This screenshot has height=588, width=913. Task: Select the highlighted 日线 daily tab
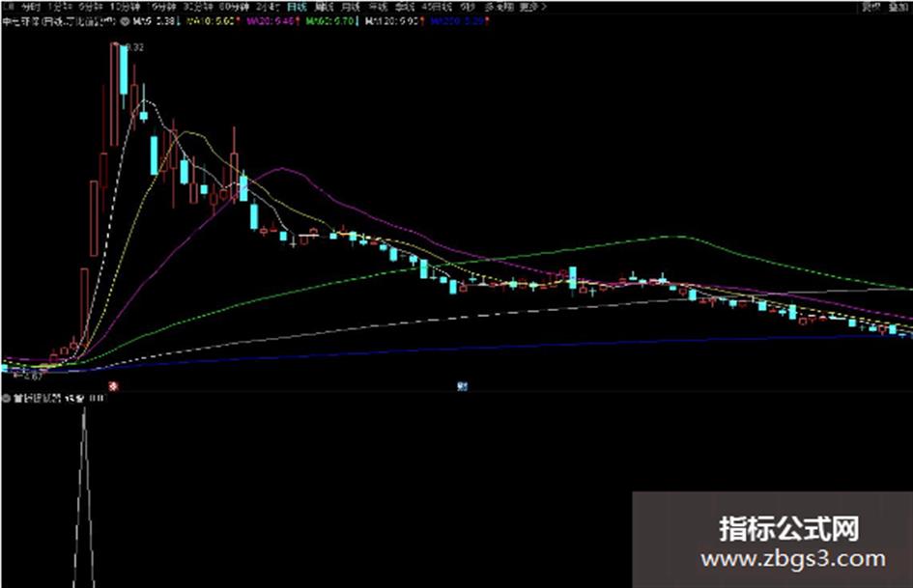(x=297, y=7)
